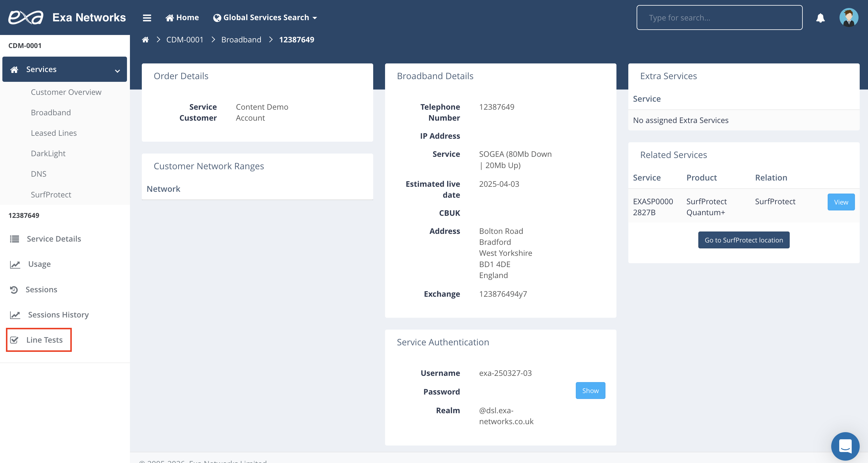The height and width of the screenshot is (463, 868).
Task: Click the breadcrumb home icon
Action: [145, 40]
